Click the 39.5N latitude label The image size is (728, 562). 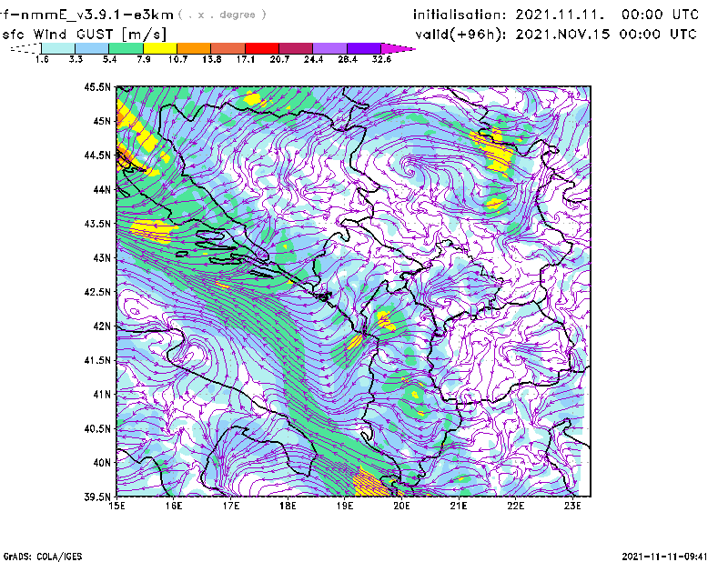tap(97, 497)
